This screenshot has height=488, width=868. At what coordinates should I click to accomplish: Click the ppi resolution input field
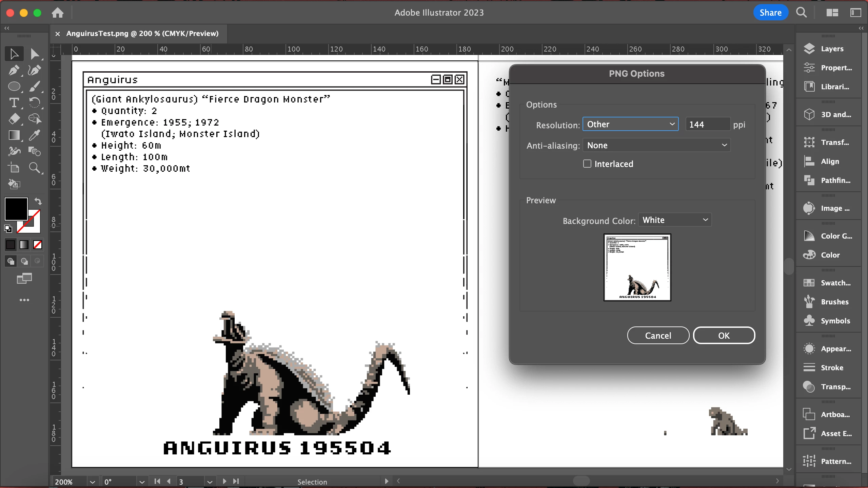coord(707,124)
